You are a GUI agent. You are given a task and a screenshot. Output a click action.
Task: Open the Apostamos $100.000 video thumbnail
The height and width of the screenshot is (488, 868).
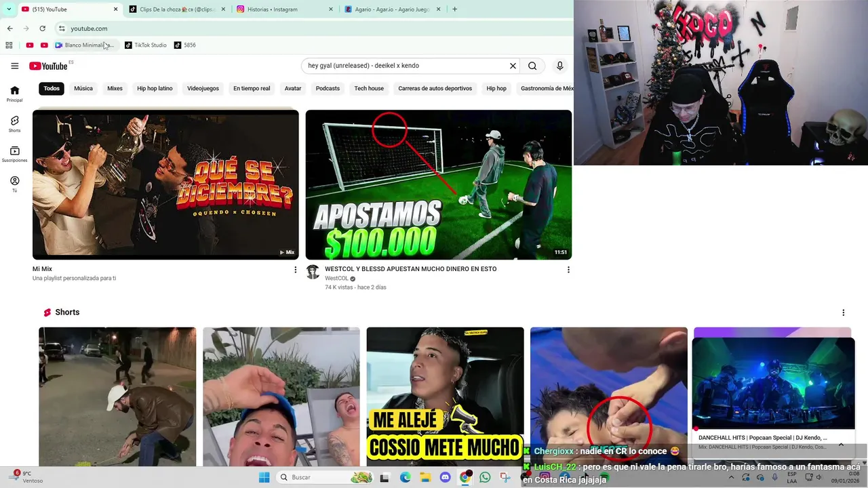pyautogui.click(x=439, y=184)
